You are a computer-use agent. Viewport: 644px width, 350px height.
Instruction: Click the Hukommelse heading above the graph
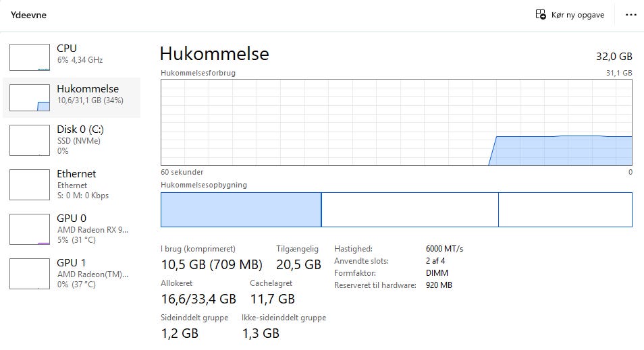[214, 54]
